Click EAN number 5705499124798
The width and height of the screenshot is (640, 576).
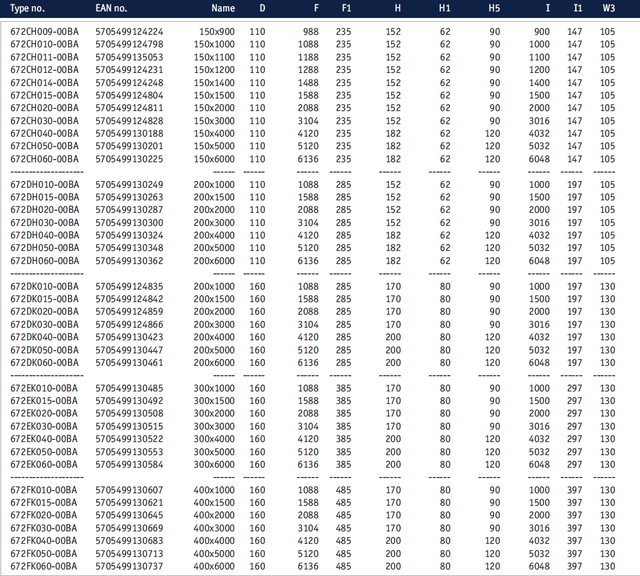click(129, 45)
